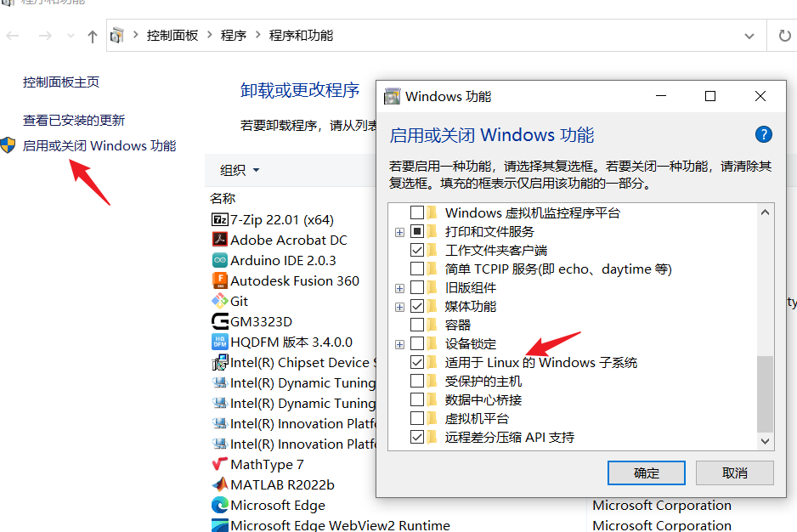Click the shield icon beside 启用或关闭 Windows 功能
The image size is (797, 532).
8,145
